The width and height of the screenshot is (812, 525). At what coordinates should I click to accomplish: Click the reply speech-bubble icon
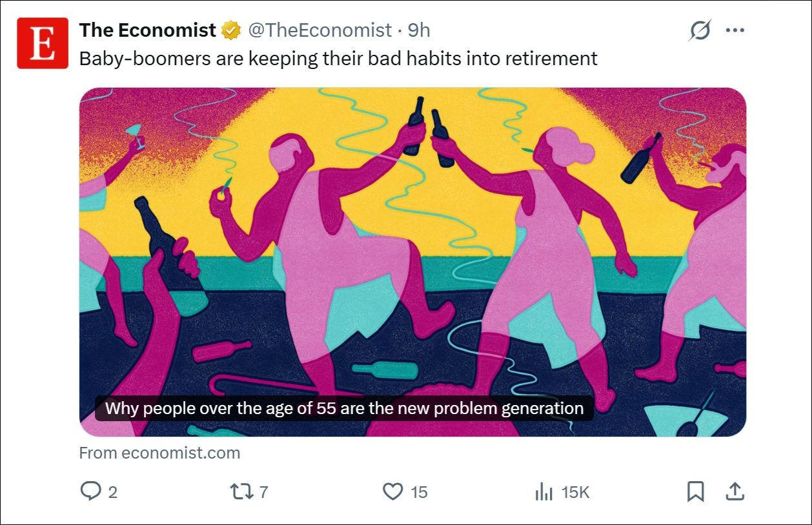pos(90,492)
